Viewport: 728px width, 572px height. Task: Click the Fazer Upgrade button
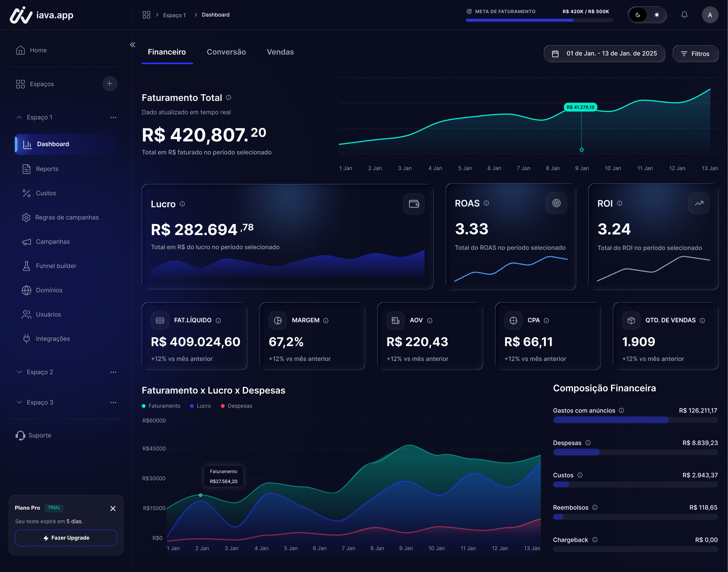pos(66,537)
